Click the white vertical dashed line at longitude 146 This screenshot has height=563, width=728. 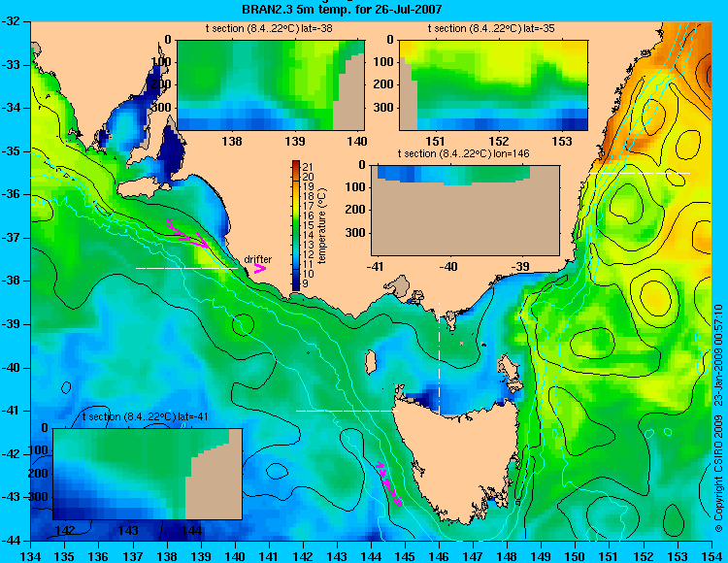click(439, 358)
